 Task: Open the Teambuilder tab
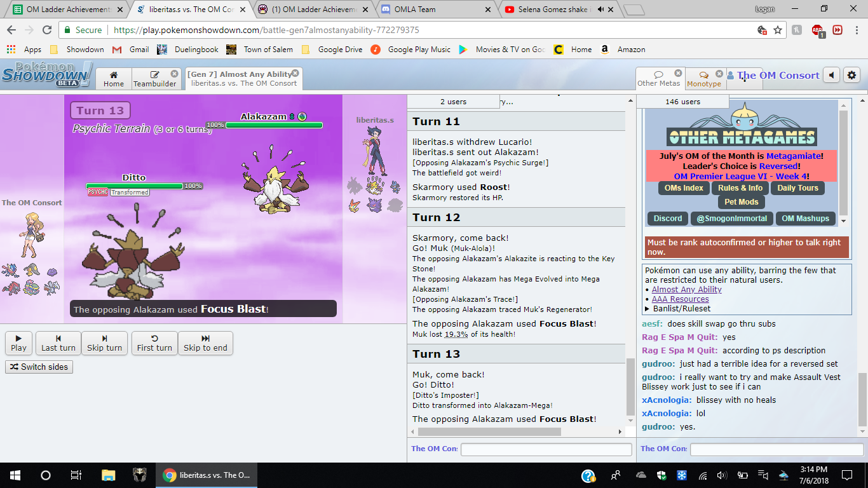[x=154, y=79]
